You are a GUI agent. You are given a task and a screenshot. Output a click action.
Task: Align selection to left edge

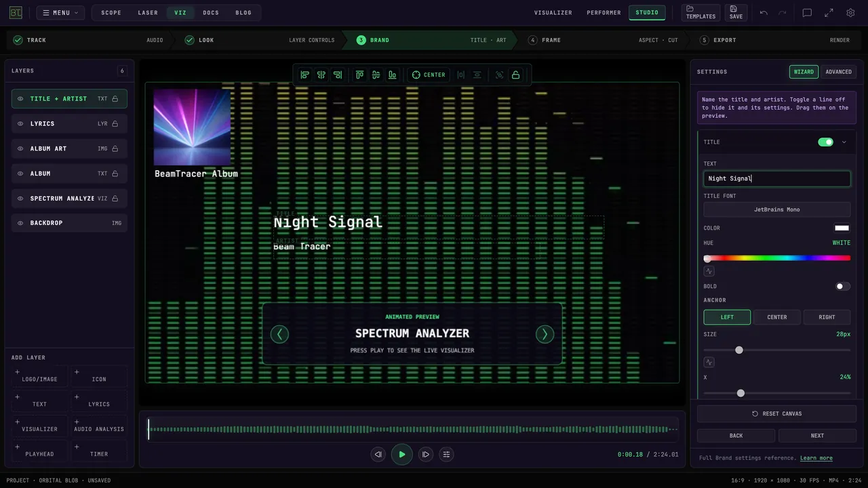[305, 75]
